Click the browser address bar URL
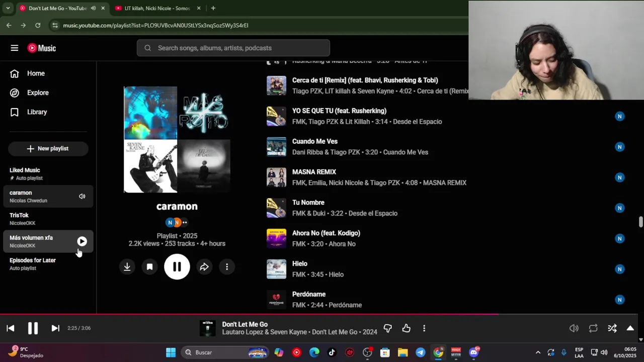Image resolution: width=644 pixels, height=362 pixels. (x=155, y=25)
